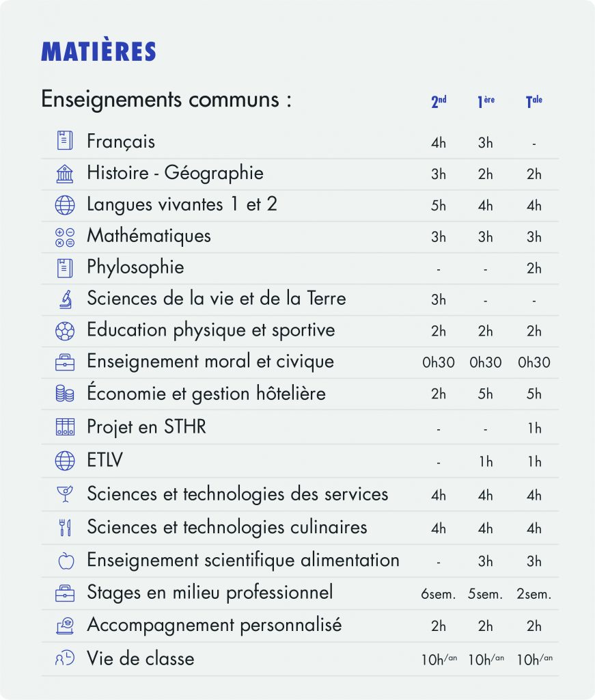Click the Langues vivantes 1 et 2 label

(182, 204)
